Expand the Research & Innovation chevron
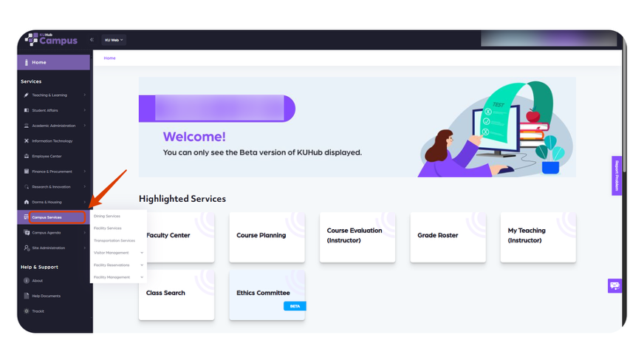This screenshot has width=644, height=363. (85, 186)
